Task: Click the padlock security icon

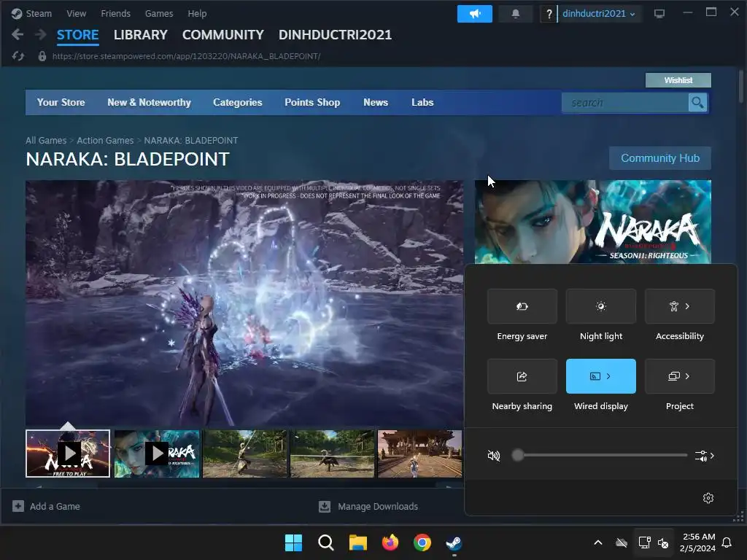Action: tap(42, 56)
